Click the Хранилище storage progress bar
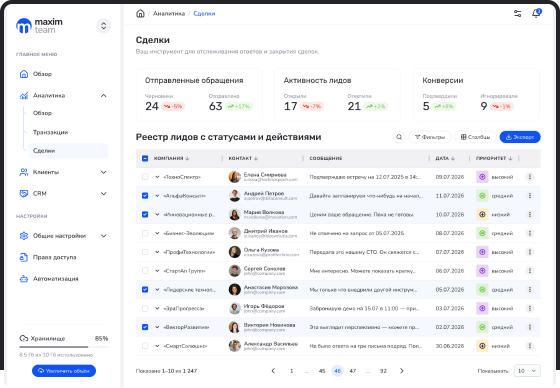Screen dimensions: 560x388 pyautogui.click(x=64, y=347)
